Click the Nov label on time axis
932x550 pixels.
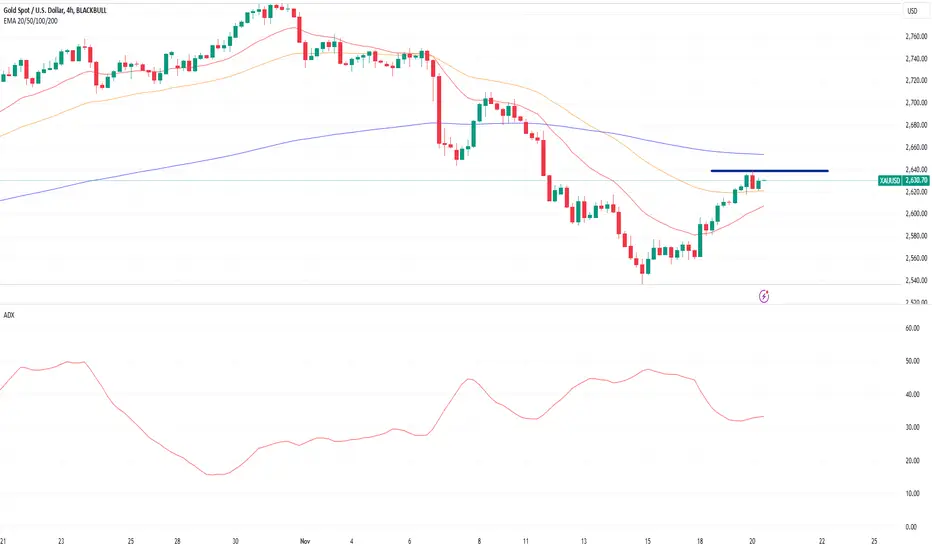coord(305,541)
